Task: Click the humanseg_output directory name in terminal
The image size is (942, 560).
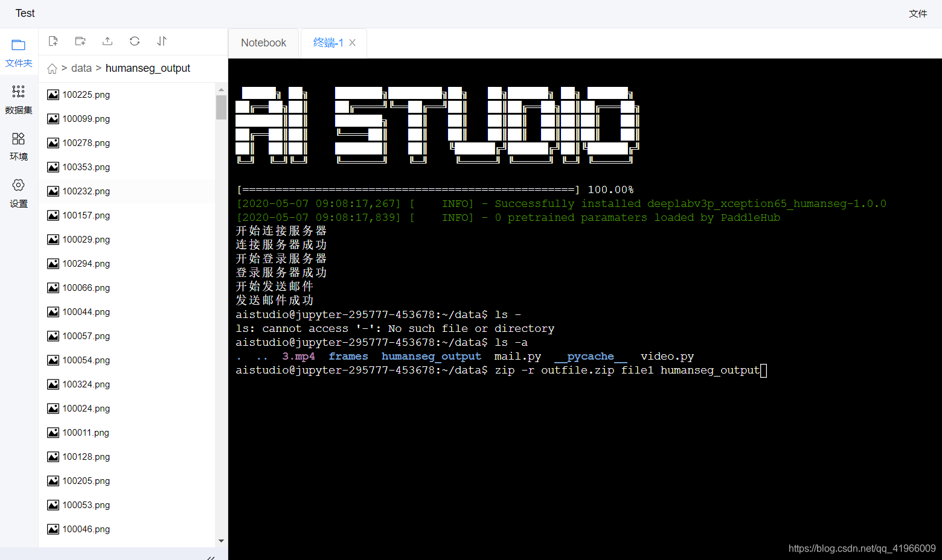Action: click(x=431, y=357)
